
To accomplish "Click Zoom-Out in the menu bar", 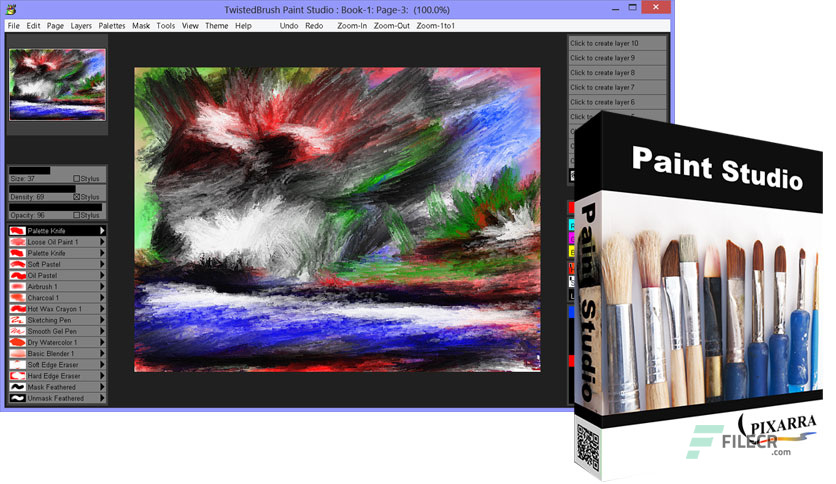I will click(391, 26).
